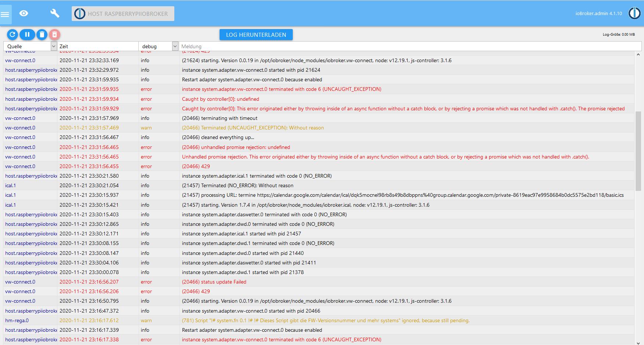Open the wrench settings icon
This screenshot has width=644, height=345.
click(55, 14)
